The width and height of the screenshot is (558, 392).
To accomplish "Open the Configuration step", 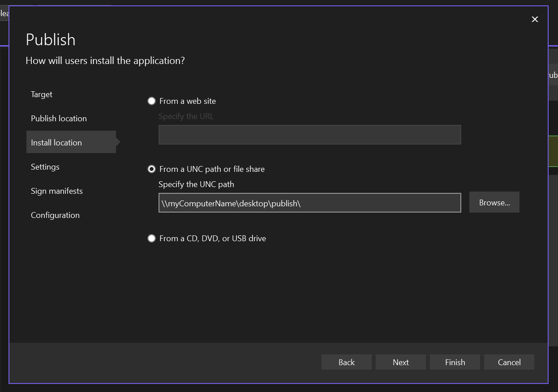I will 55,215.
